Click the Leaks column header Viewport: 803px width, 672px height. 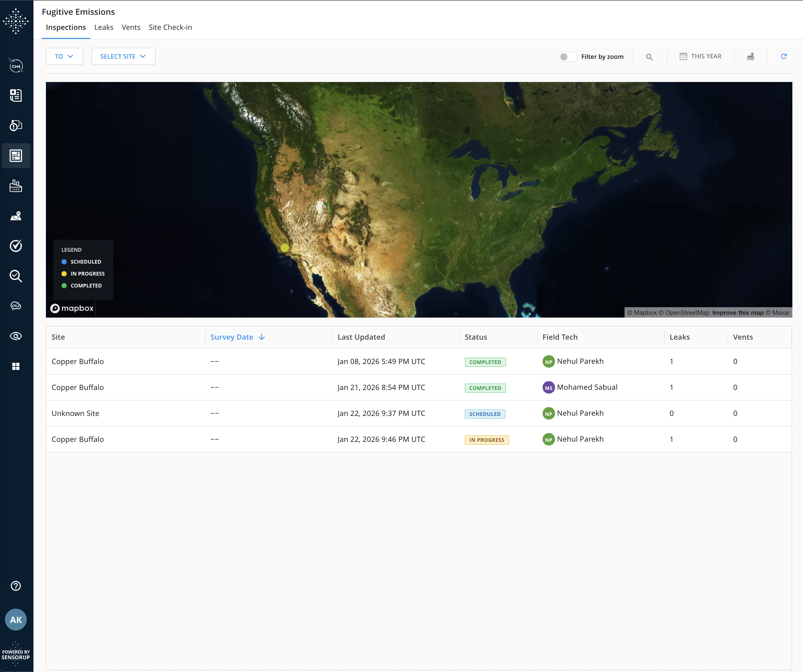click(x=680, y=337)
